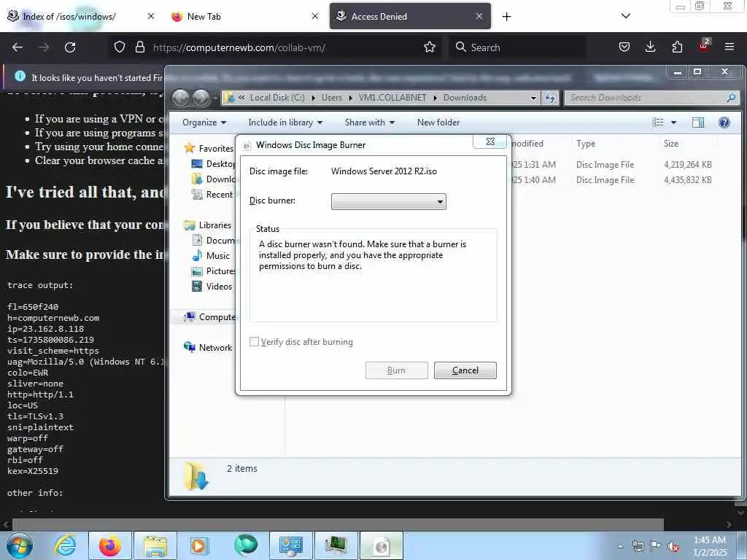Toggle the preview pane icon

click(x=698, y=122)
